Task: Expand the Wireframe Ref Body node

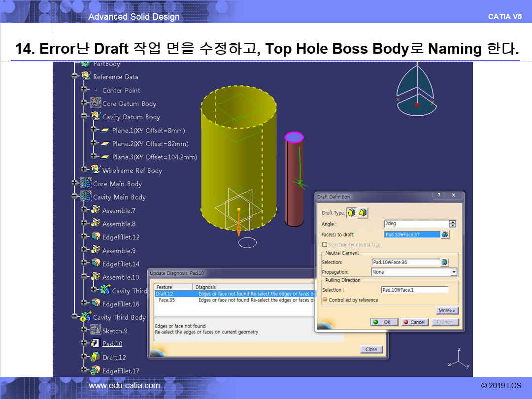Action: (85, 170)
